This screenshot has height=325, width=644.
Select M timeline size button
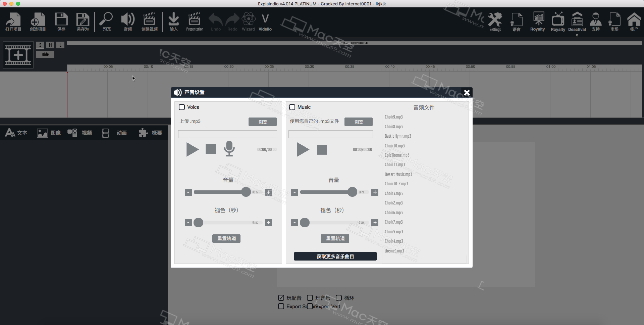[x=50, y=45]
